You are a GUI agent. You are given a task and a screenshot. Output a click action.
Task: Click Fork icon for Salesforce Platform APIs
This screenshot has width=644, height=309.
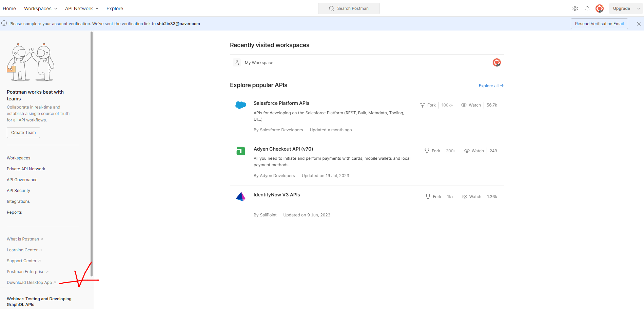coord(423,105)
